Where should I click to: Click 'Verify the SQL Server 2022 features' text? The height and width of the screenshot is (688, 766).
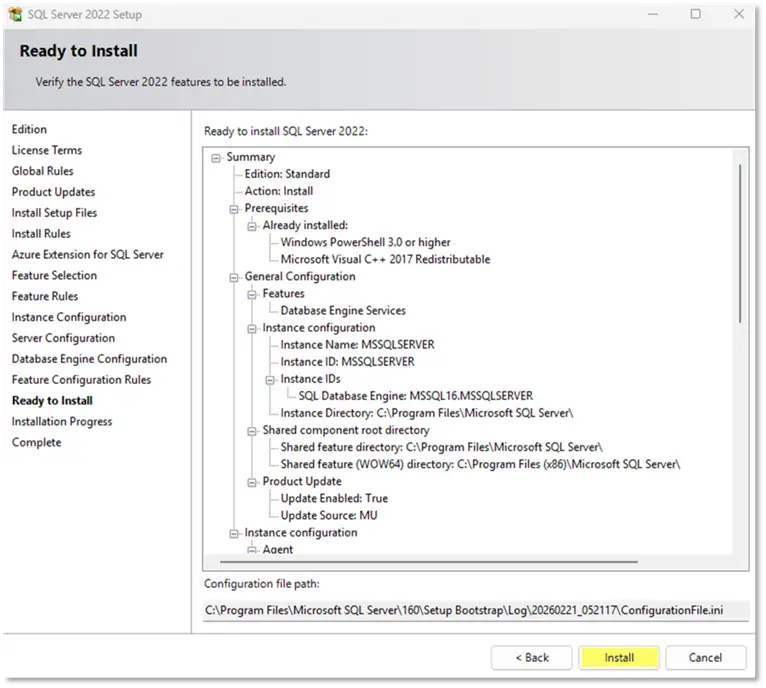click(161, 82)
